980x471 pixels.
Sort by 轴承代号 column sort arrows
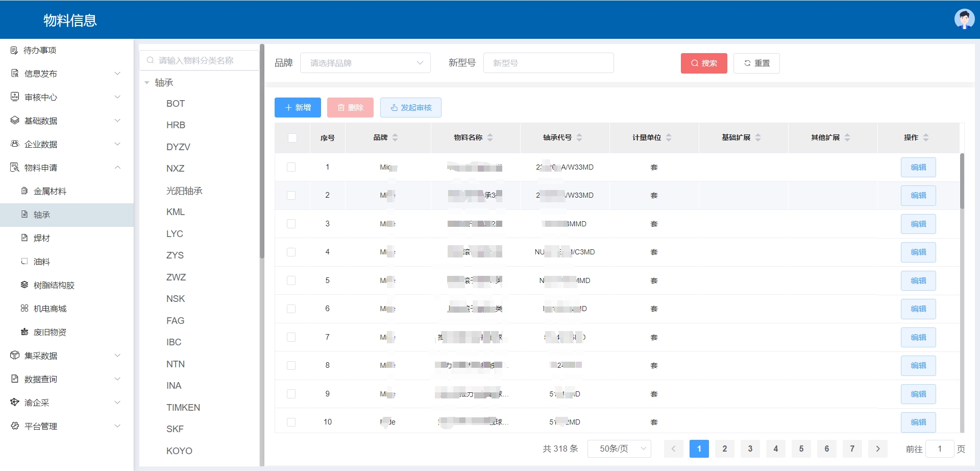(x=579, y=137)
